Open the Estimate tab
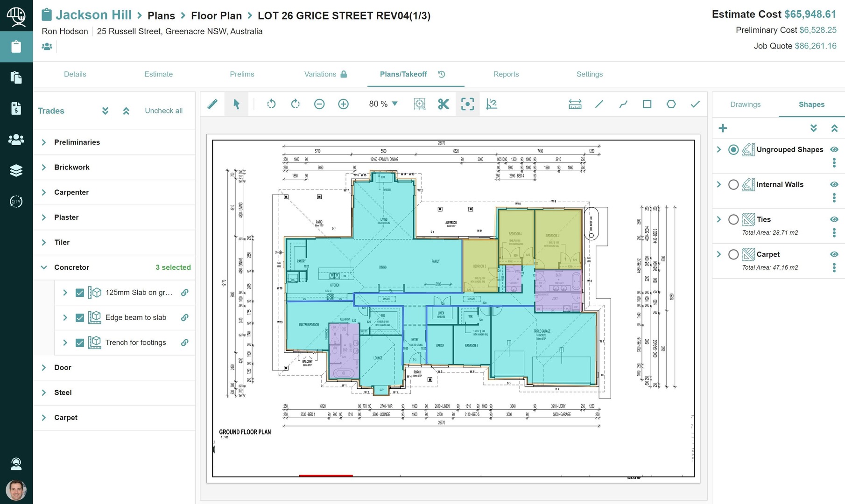845x504 pixels. point(158,74)
